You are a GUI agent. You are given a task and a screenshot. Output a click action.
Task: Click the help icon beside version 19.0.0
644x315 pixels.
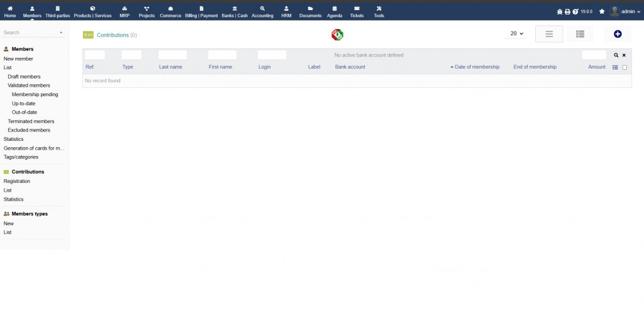pos(575,11)
